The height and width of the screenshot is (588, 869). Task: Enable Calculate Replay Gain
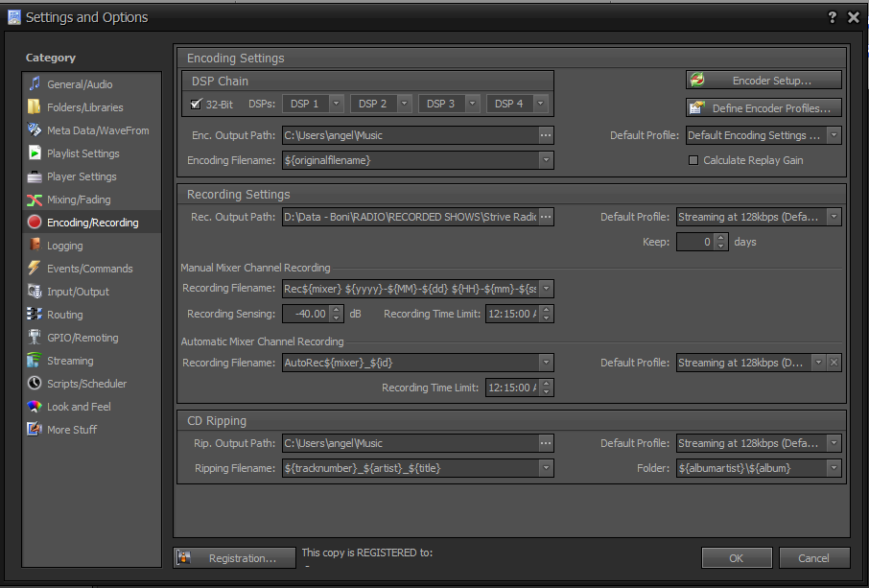click(x=693, y=159)
